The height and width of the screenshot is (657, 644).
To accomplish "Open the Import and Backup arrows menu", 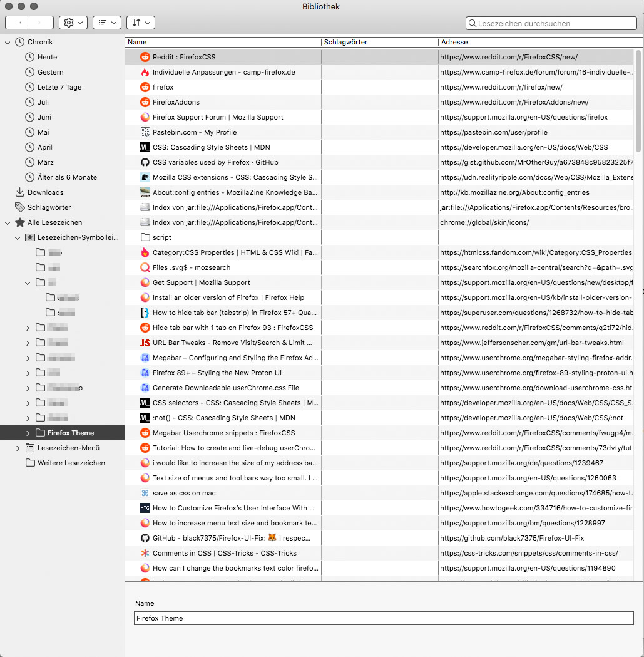I will (x=141, y=23).
